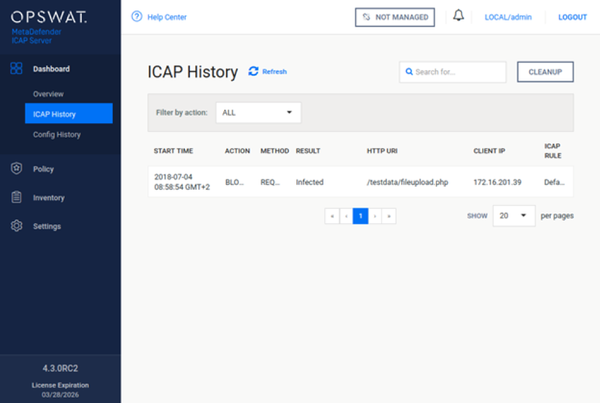Click the Dashboard grid icon in sidebar
This screenshot has height=403, width=600.
(16, 69)
